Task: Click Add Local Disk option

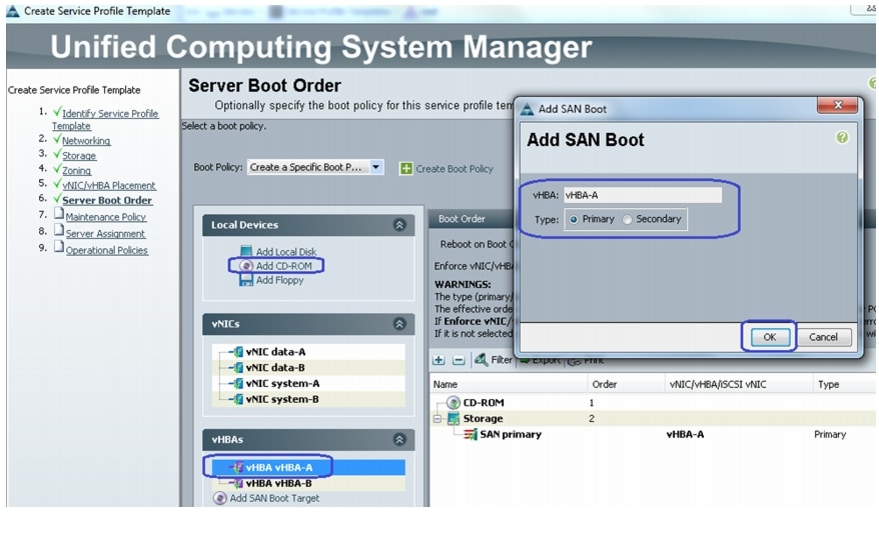Action: tap(286, 252)
